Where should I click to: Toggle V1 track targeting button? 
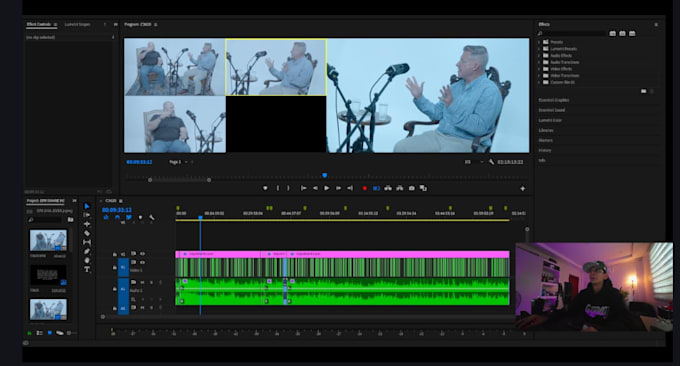[124, 267]
